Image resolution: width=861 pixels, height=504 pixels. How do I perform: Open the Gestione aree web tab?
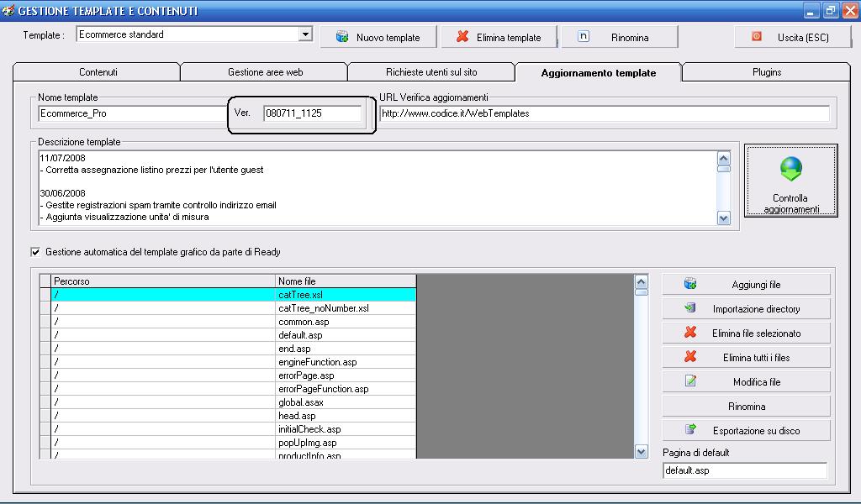[265, 72]
